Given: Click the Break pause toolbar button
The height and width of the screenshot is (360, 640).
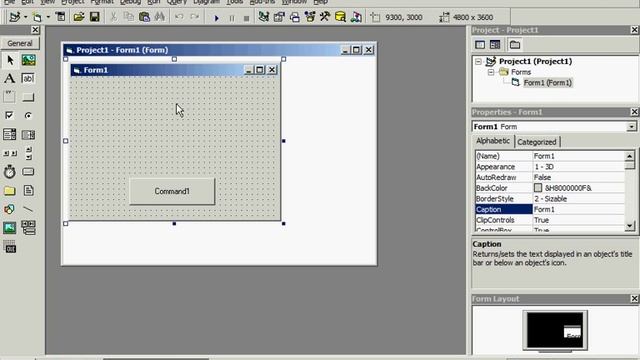Looking at the screenshot, I should pos(231,18).
